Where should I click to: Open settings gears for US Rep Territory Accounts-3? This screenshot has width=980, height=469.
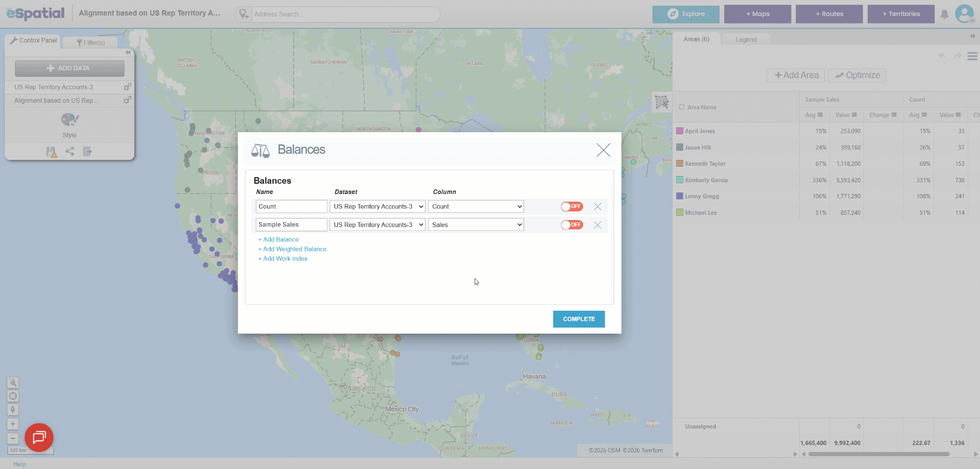tap(127, 87)
